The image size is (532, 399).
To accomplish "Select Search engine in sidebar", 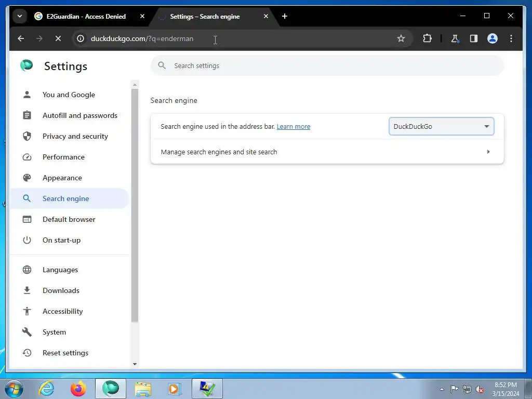I will [x=69, y=198].
